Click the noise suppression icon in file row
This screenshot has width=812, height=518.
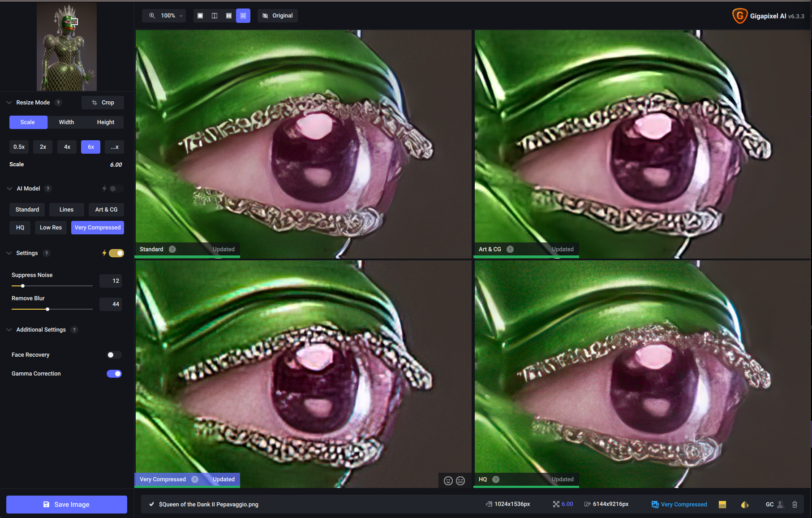[x=722, y=505]
